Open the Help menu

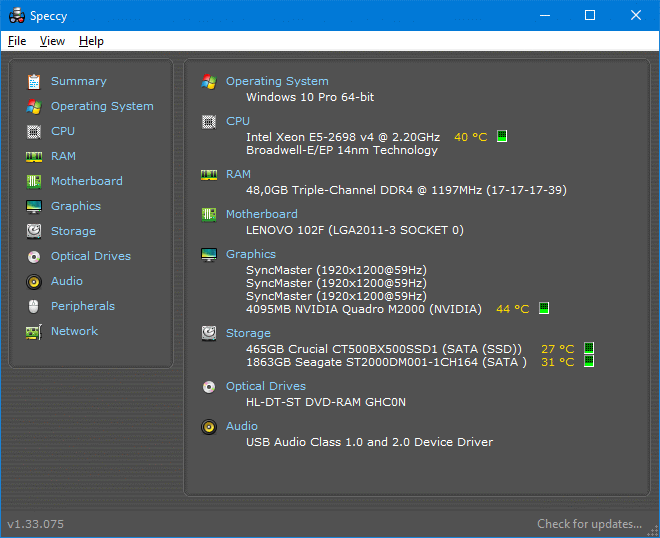(x=91, y=41)
